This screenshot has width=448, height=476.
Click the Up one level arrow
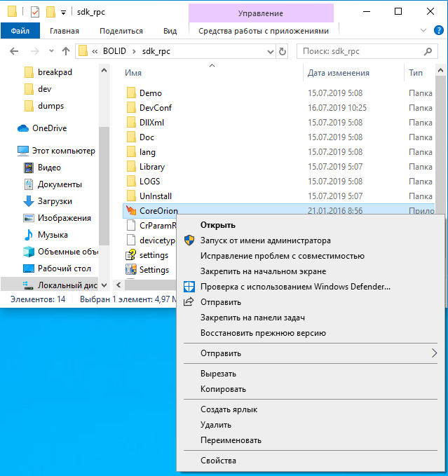point(66,51)
